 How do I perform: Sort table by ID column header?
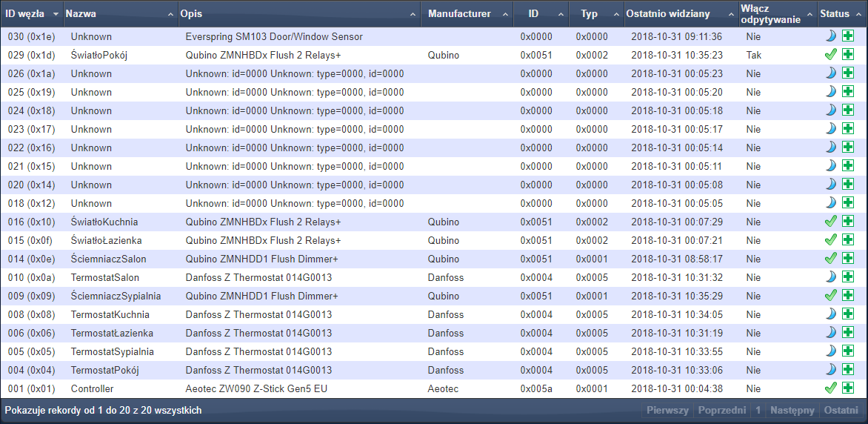(x=541, y=14)
